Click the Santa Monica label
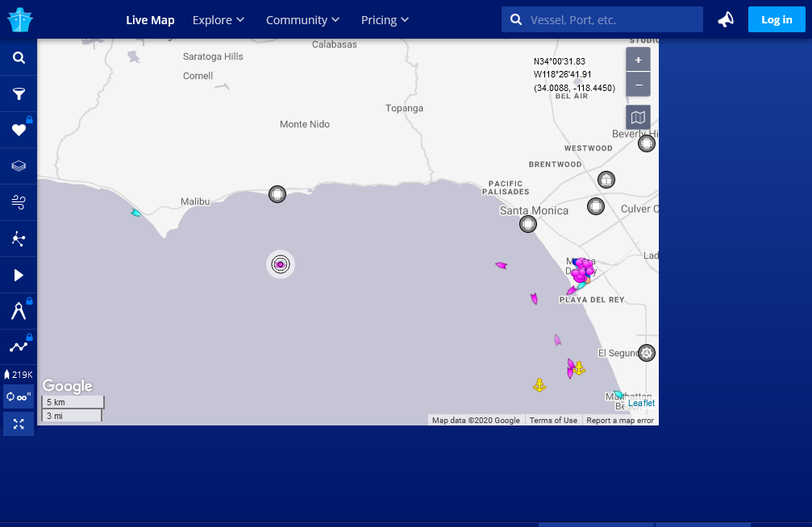Image resolution: width=812 pixels, height=527 pixels. coord(534,210)
